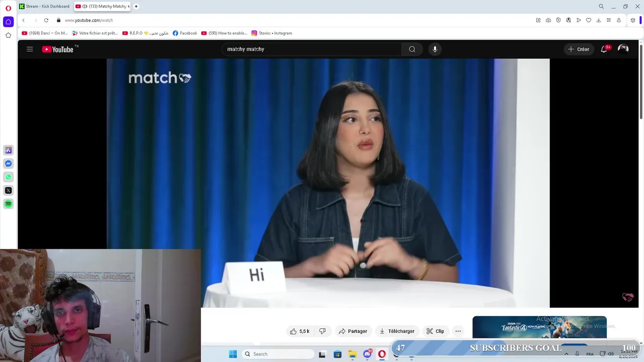Open Opera main menu logo
The width and height of the screenshot is (644, 362).
8,8
